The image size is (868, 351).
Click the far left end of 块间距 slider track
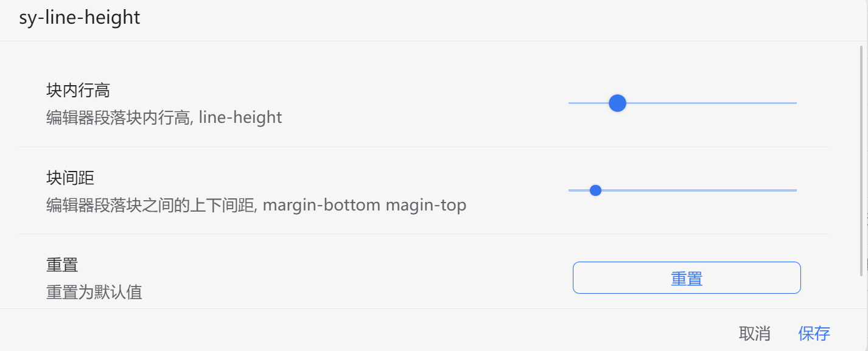(x=570, y=190)
